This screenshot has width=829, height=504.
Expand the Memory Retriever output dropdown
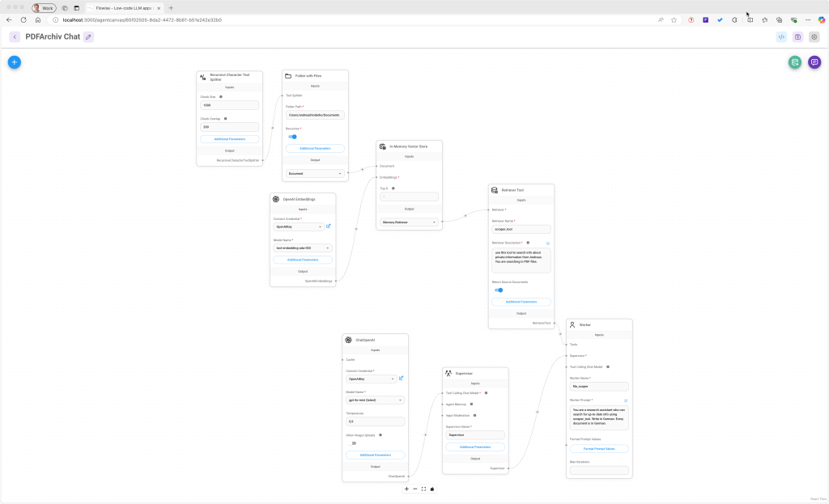(x=409, y=222)
